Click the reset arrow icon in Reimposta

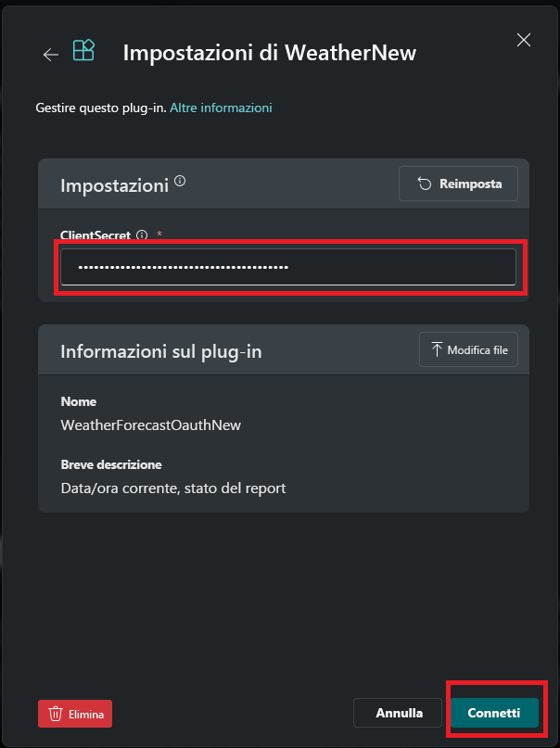pyautogui.click(x=426, y=183)
